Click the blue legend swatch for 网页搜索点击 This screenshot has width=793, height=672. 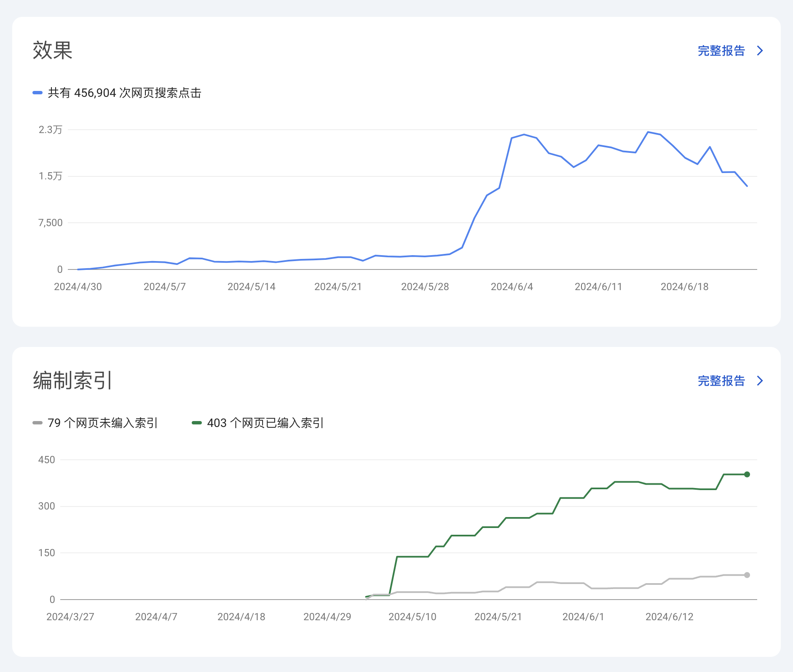point(38,93)
